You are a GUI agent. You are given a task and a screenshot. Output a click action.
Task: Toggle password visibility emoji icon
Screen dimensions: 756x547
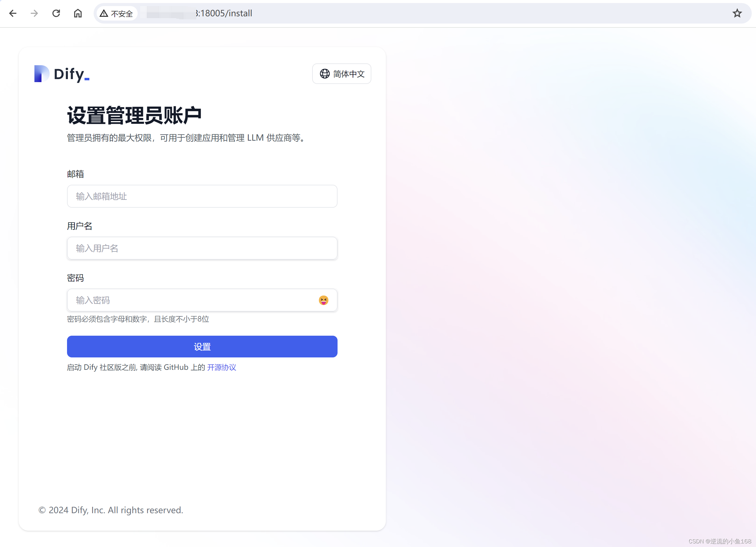323,300
